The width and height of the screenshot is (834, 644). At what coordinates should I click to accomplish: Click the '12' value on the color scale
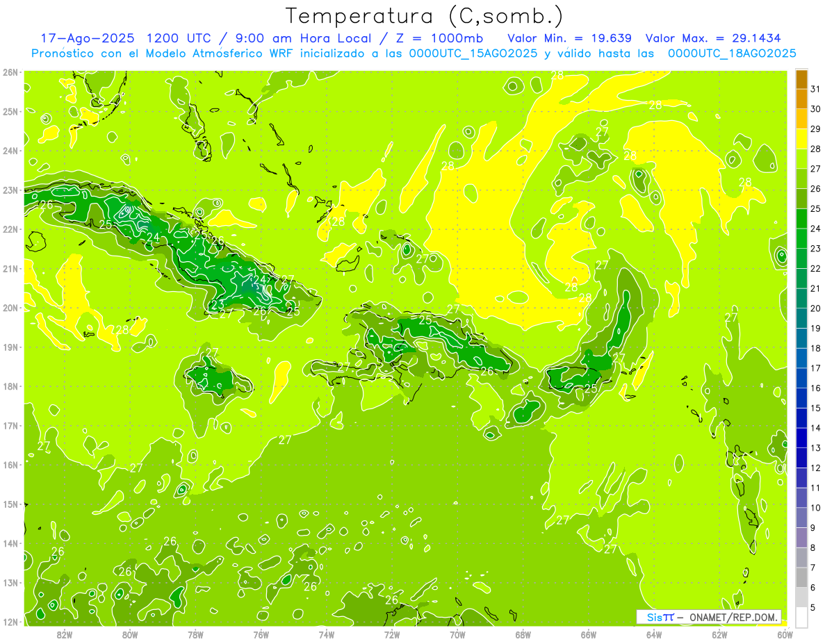(816, 468)
